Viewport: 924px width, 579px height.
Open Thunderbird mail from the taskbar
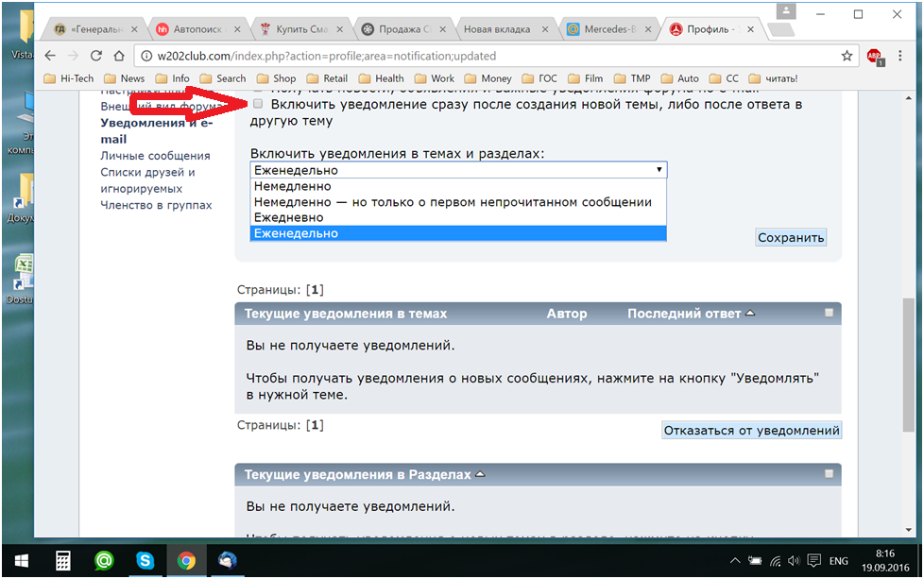coord(227,561)
